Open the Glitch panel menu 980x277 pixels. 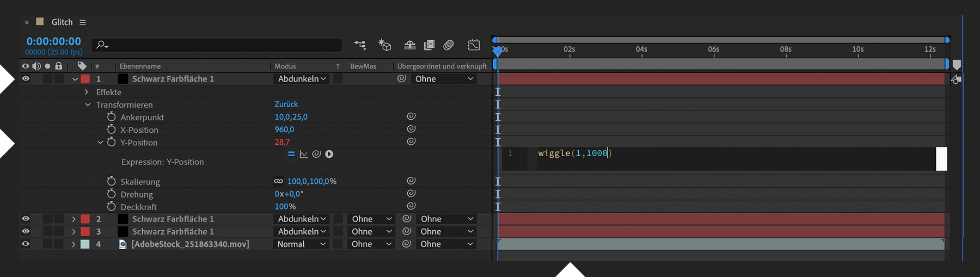pos(83,22)
